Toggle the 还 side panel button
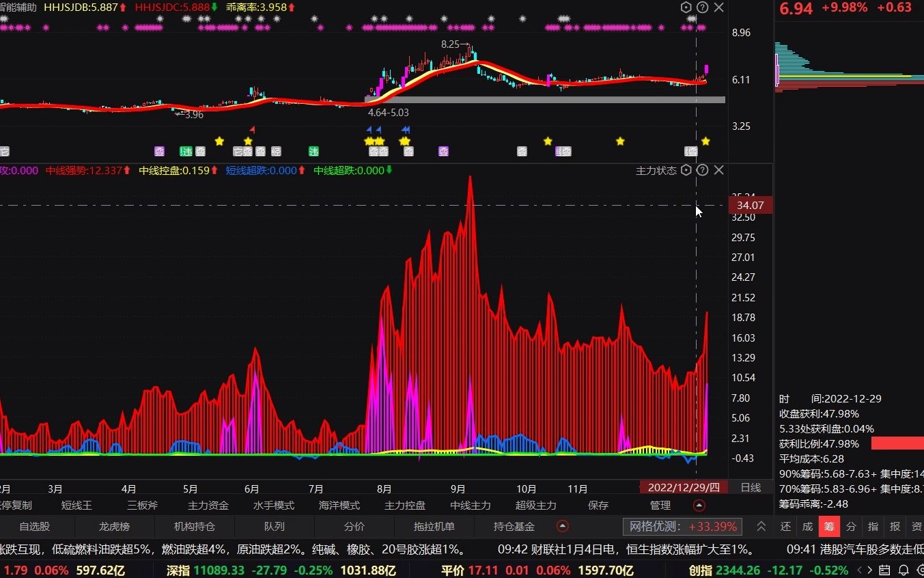 point(785,527)
